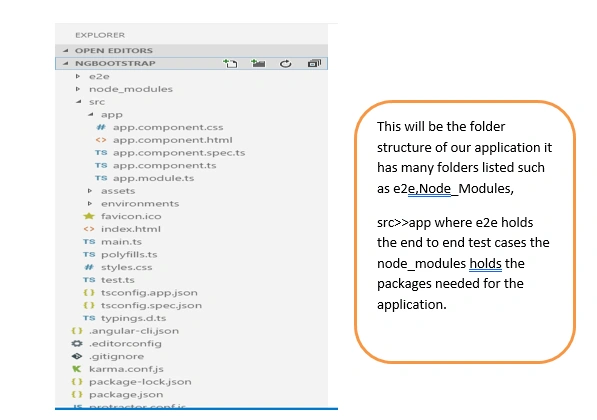Click the braces icon beside .angular-cli.json
Image resolution: width=597 pixels, height=420 pixels.
[x=77, y=331]
